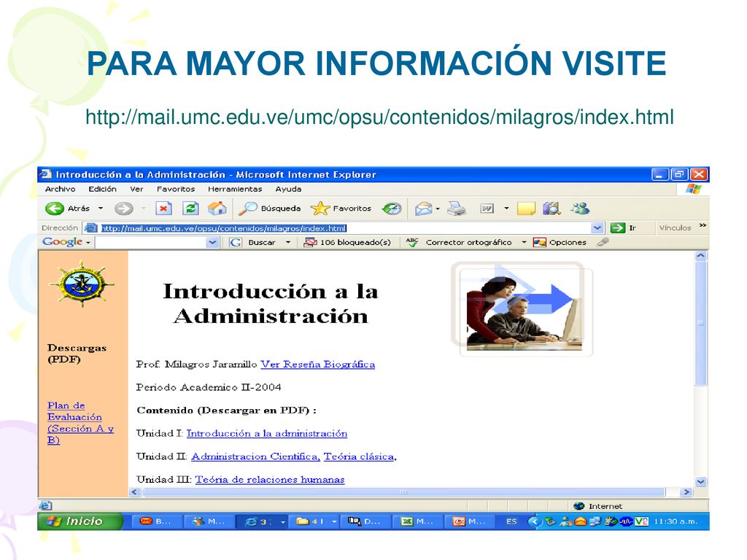747x560 pixels.
Task: Open Administracion Científica link
Action: (255, 456)
